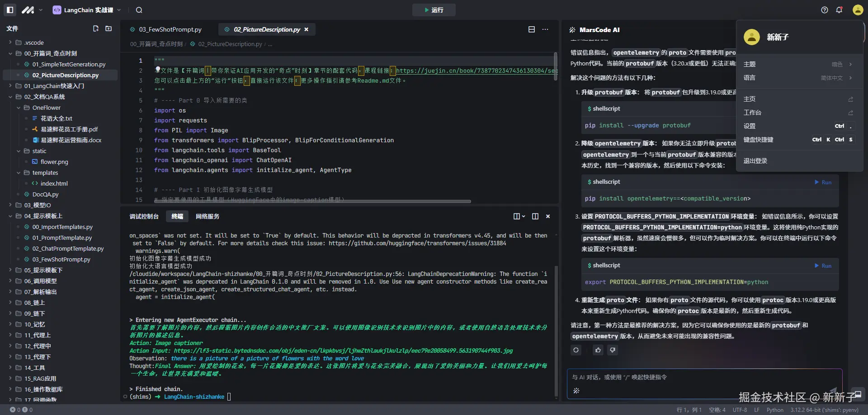Toggle the left sidebar panel icon

(10, 10)
